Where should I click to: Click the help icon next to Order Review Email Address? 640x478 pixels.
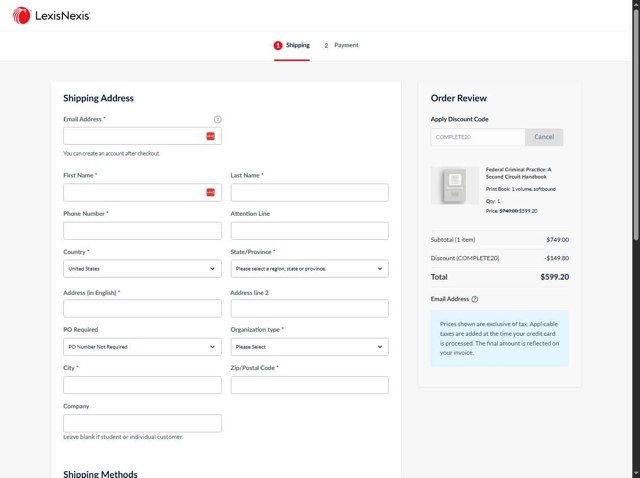[x=475, y=299]
